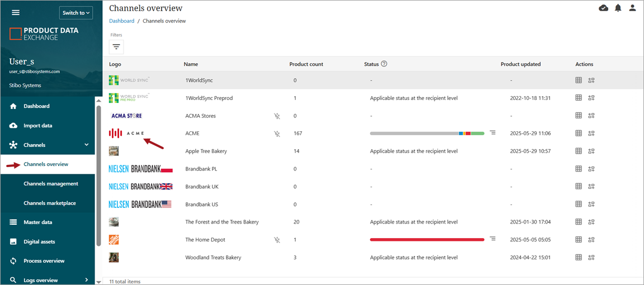The width and height of the screenshot is (644, 285).
Task: Click the status details icon for ACME
Action: click(493, 133)
